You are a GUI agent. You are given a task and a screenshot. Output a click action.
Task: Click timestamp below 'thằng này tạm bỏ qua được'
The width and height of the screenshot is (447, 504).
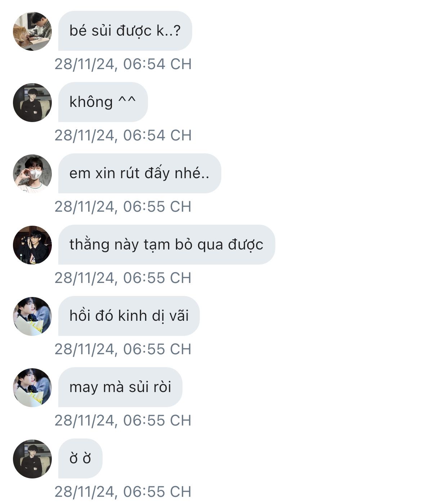(x=123, y=278)
